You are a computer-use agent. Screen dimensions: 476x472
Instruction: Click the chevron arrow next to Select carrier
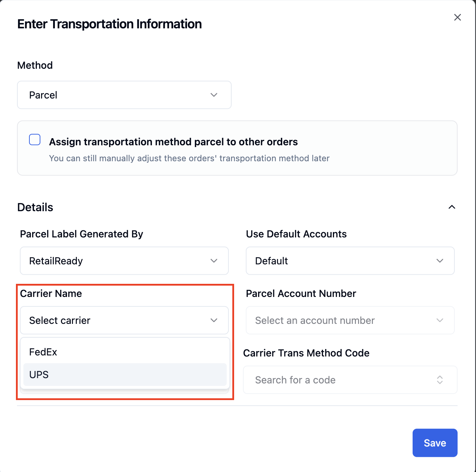[214, 320]
